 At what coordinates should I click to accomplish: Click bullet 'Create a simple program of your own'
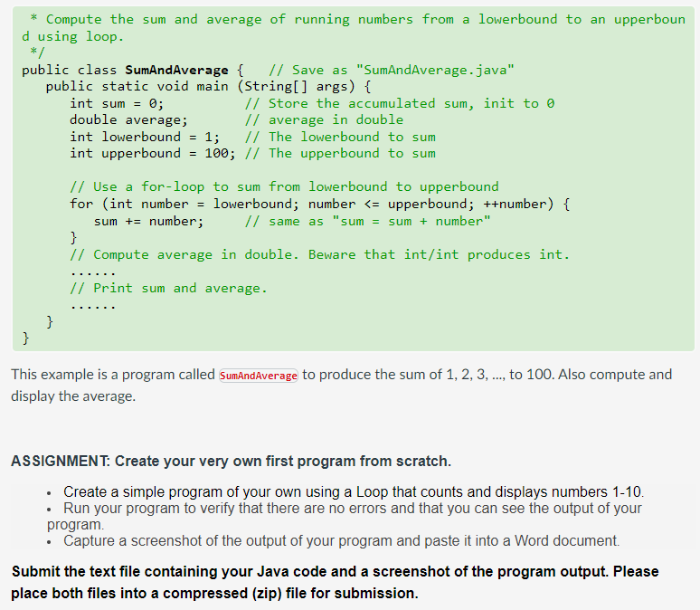tap(353, 491)
